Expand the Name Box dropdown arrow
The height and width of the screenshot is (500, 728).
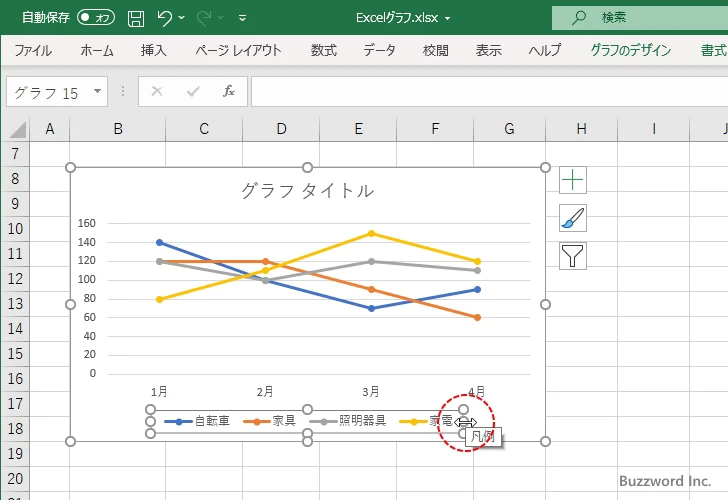coord(97,92)
